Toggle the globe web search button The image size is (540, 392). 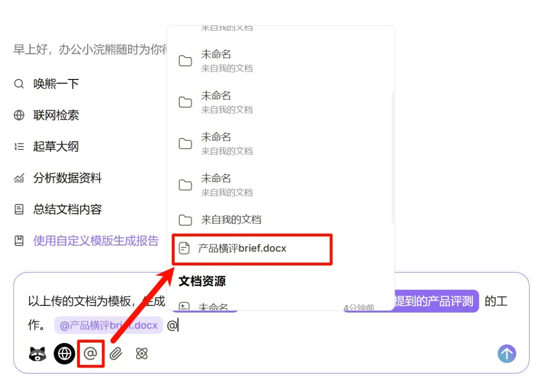pyautogui.click(x=64, y=354)
